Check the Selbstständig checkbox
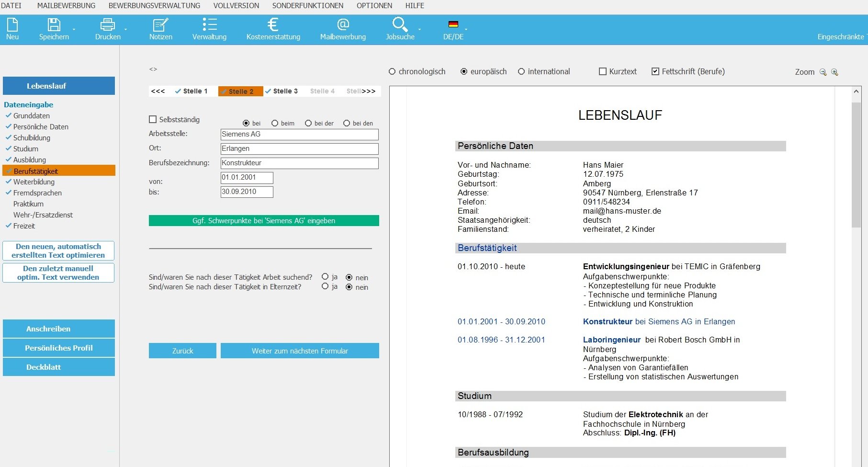 click(153, 119)
